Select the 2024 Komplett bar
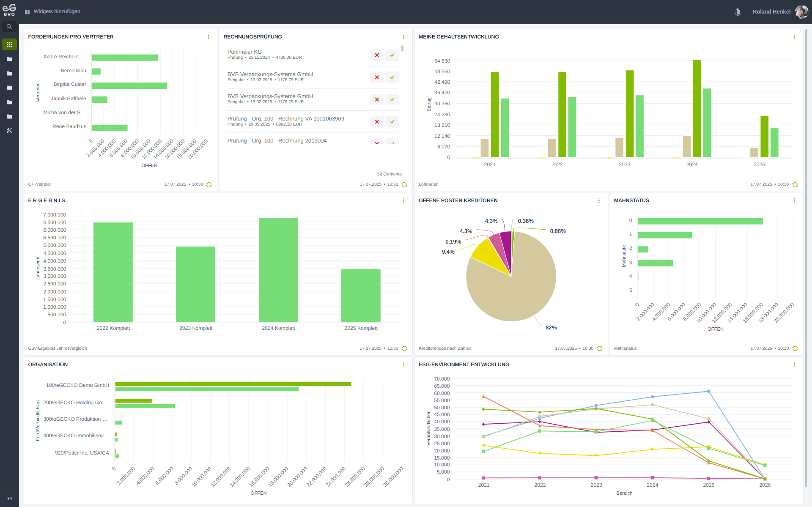Viewport: 812px width, 507px height. (278, 270)
